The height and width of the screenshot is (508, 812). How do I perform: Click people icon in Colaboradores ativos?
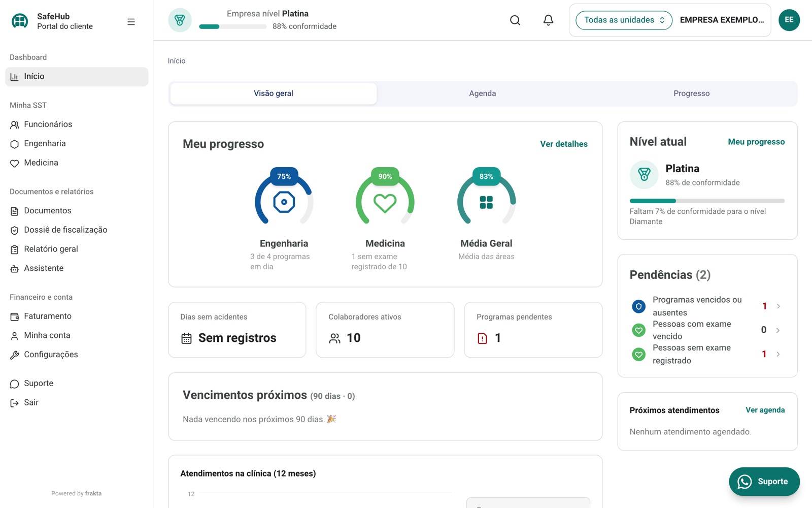pyautogui.click(x=335, y=338)
